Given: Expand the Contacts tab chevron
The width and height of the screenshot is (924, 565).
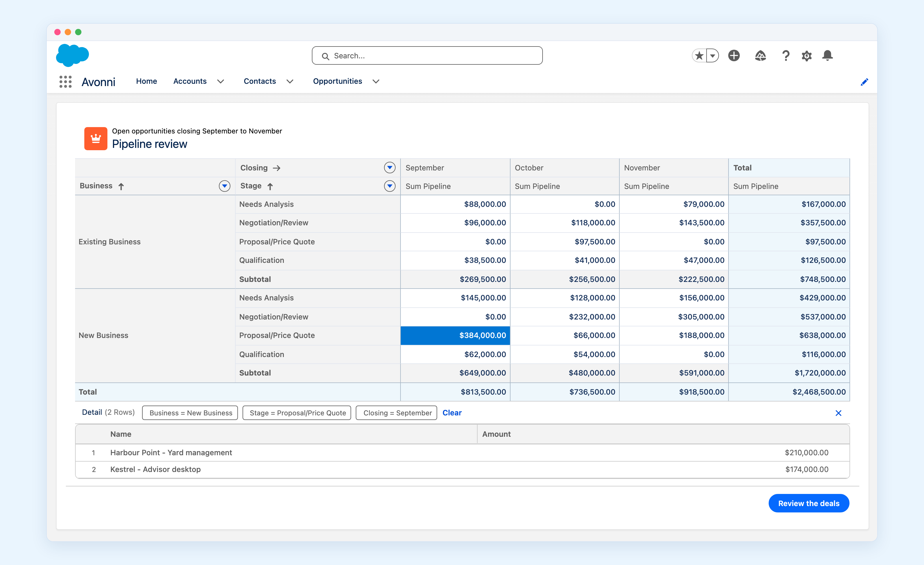Looking at the screenshot, I should click(290, 81).
